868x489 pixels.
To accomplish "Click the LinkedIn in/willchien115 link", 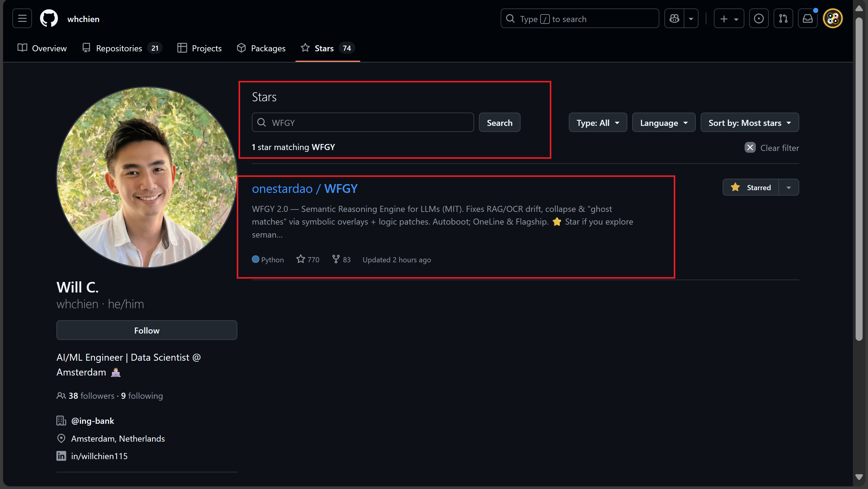I will click(x=99, y=456).
